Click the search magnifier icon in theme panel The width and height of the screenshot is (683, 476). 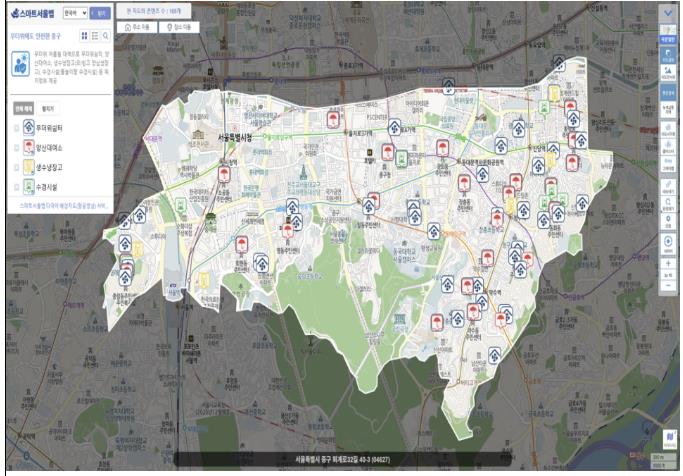tap(105, 34)
